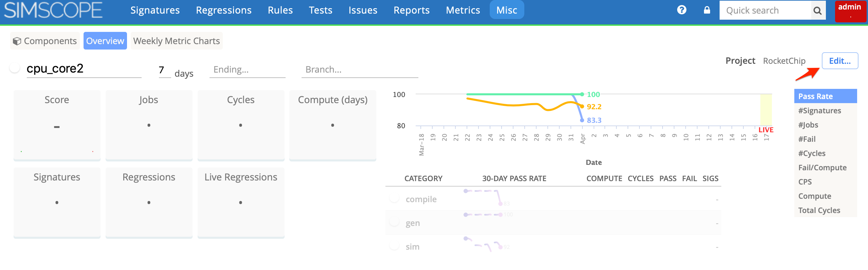Toggle the circle next to cpu_core2
The height and width of the screenshot is (270, 868).
[15, 68]
